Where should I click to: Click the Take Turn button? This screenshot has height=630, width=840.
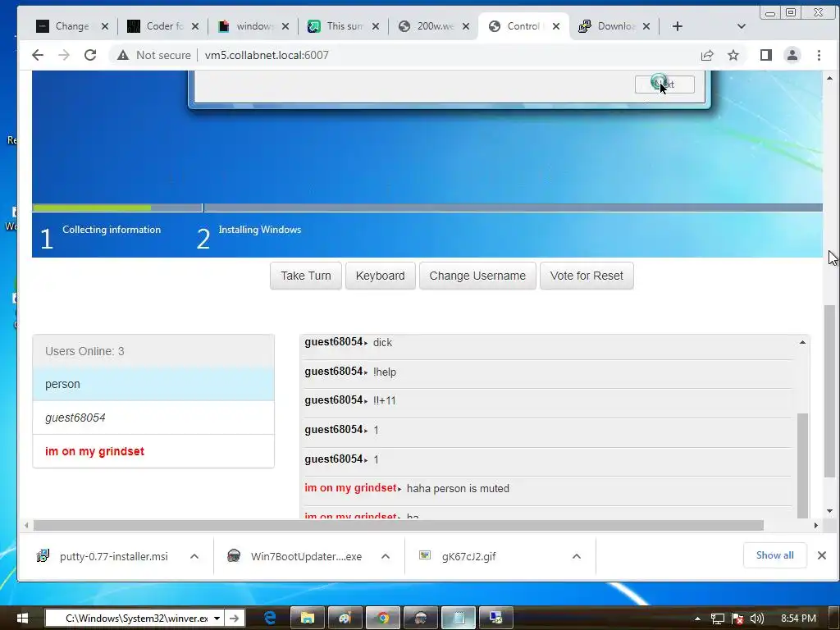click(x=306, y=276)
